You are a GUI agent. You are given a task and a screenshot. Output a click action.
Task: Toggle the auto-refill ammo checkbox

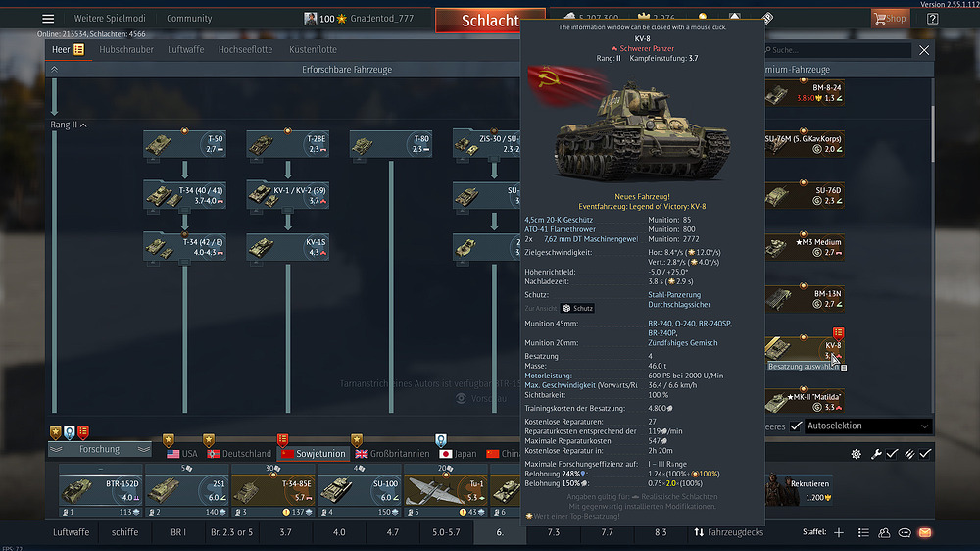click(925, 454)
